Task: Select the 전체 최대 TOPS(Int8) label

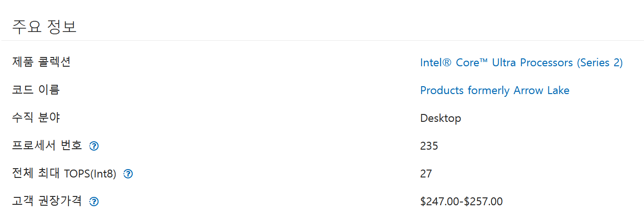Action: coord(64,174)
